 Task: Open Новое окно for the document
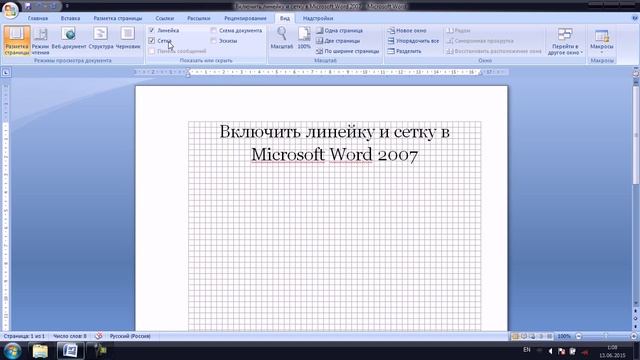coord(407,31)
